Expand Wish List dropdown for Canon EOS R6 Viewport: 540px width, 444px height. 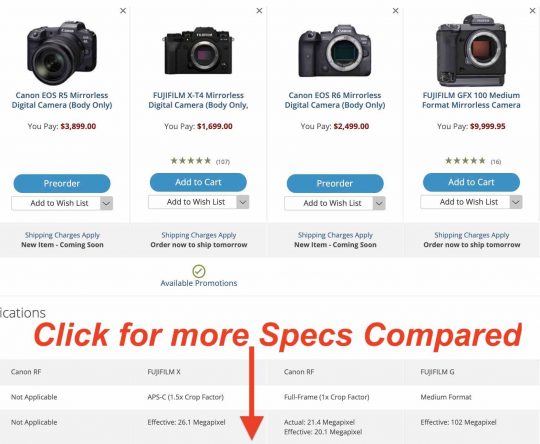tap(379, 203)
